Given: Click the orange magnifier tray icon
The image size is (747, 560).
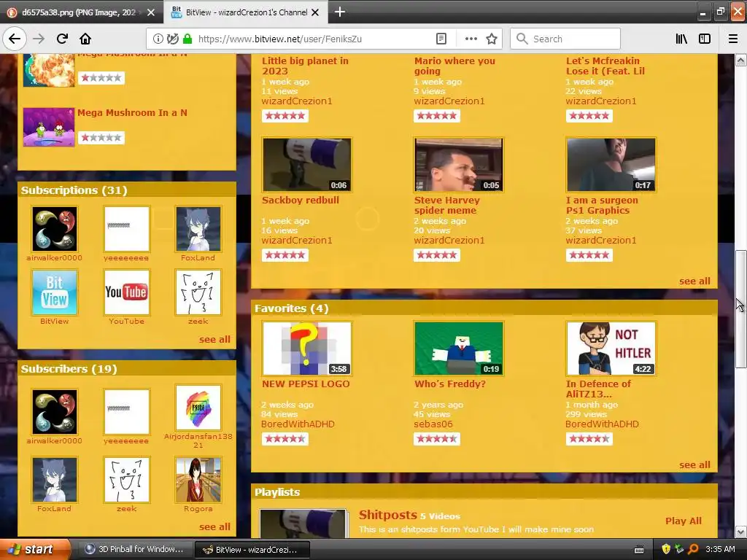Looking at the screenshot, I should click(693, 549).
